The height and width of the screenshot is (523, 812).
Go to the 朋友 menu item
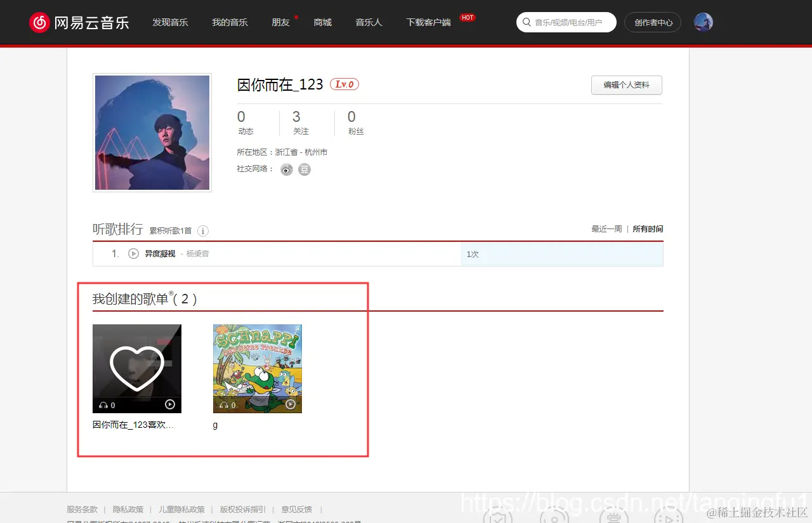[x=280, y=22]
